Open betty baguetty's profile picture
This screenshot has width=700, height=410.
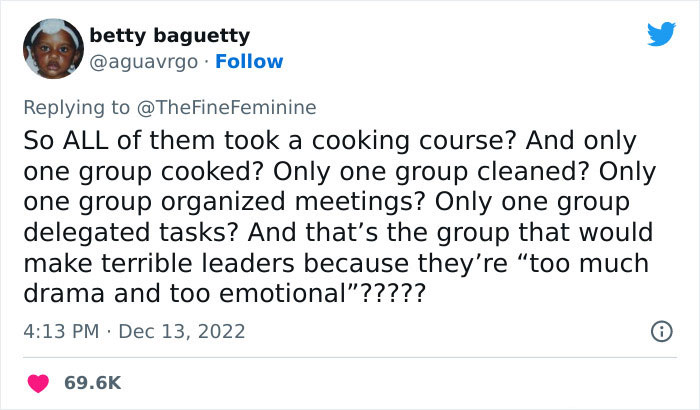[x=47, y=48]
